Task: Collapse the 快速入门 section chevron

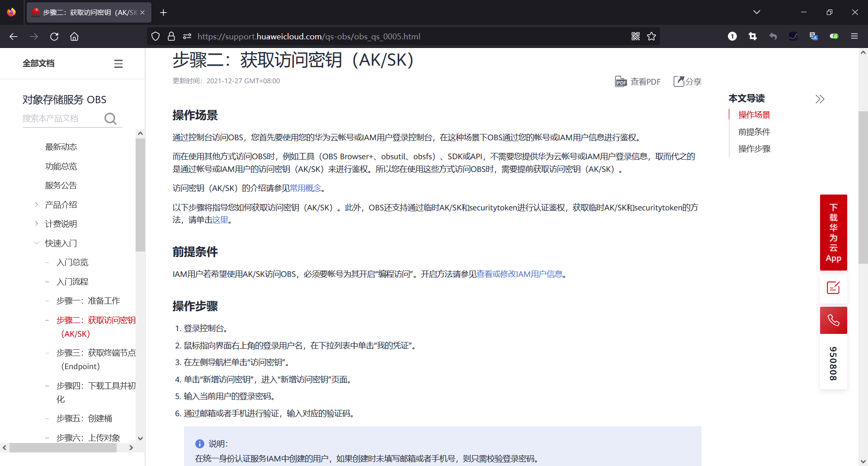Action: (x=37, y=243)
